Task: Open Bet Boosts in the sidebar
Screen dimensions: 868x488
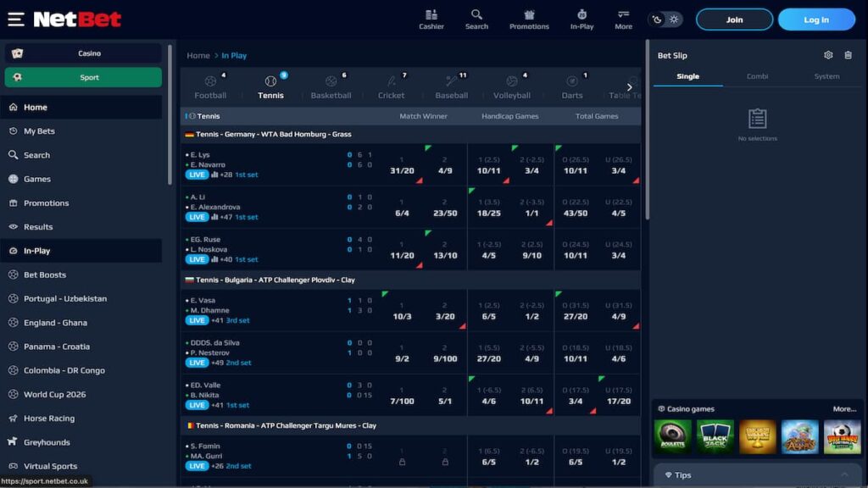Action: (x=81, y=274)
